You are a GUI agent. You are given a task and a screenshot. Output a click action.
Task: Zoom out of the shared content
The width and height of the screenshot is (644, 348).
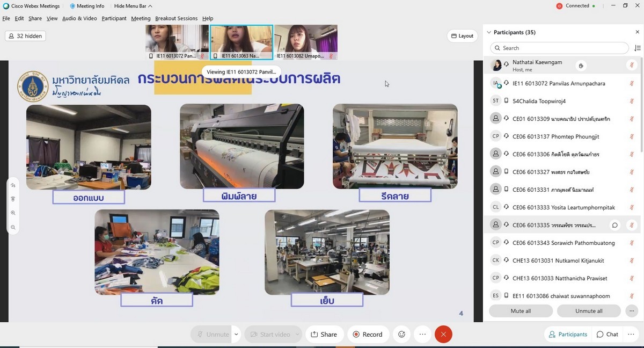[x=13, y=227]
